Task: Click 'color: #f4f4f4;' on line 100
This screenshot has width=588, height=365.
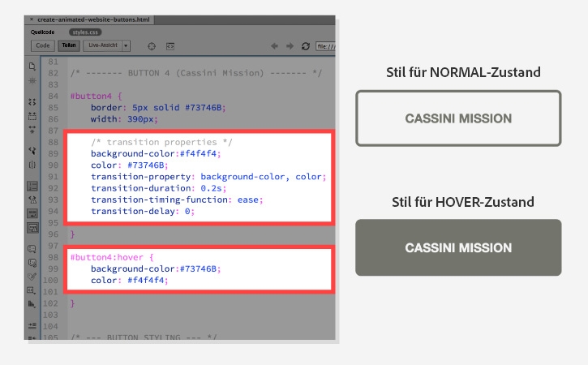Action: click(130, 280)
